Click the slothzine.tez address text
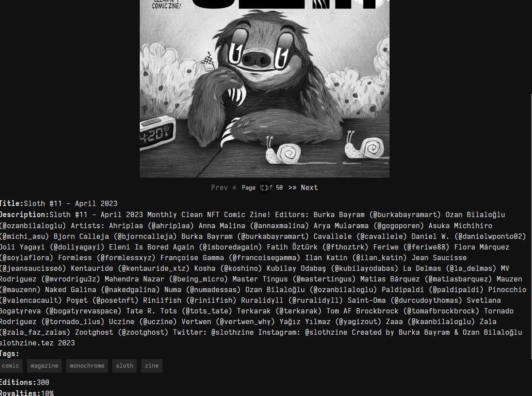The image size is (532, 396). [27, 343]
